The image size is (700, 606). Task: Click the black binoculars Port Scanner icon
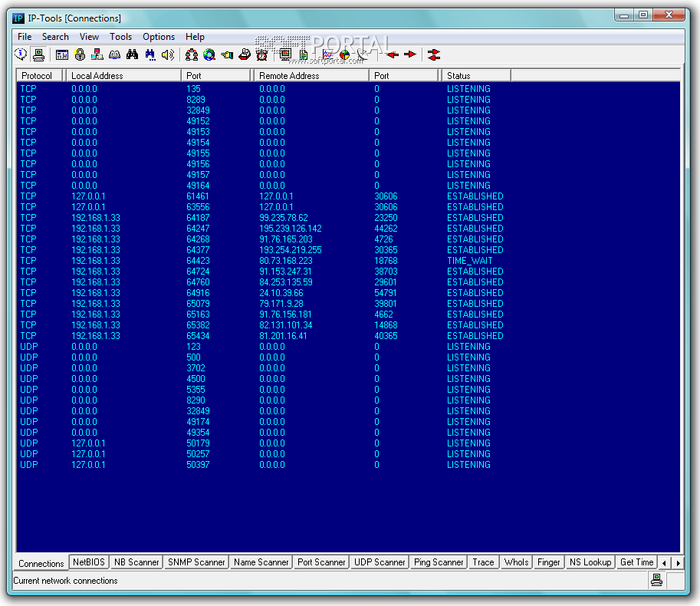coord(132,54)
